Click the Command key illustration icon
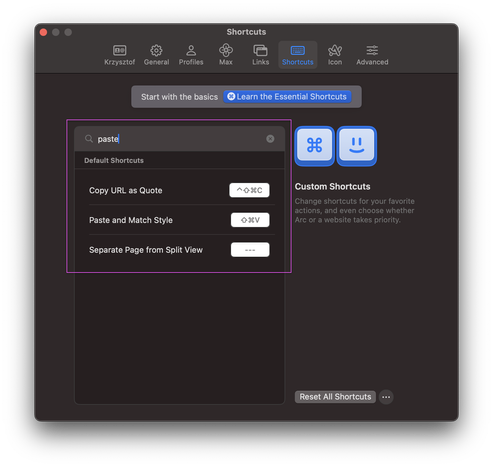 [314, 146]
